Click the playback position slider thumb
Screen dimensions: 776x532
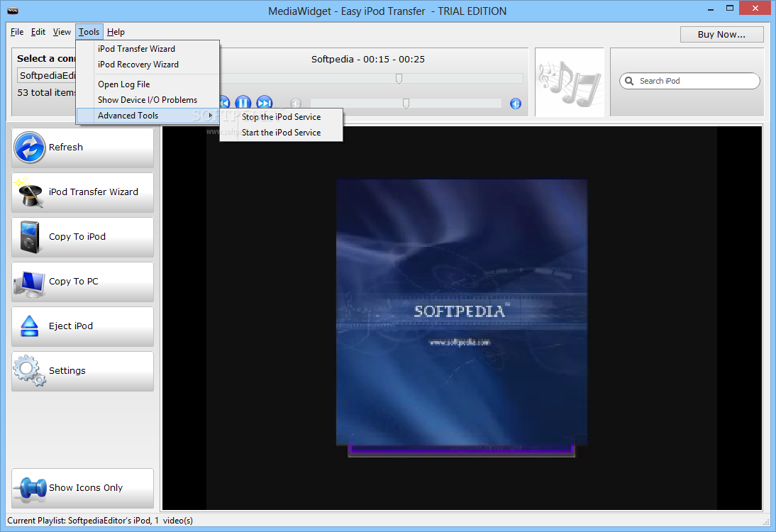tap(399, 79)
